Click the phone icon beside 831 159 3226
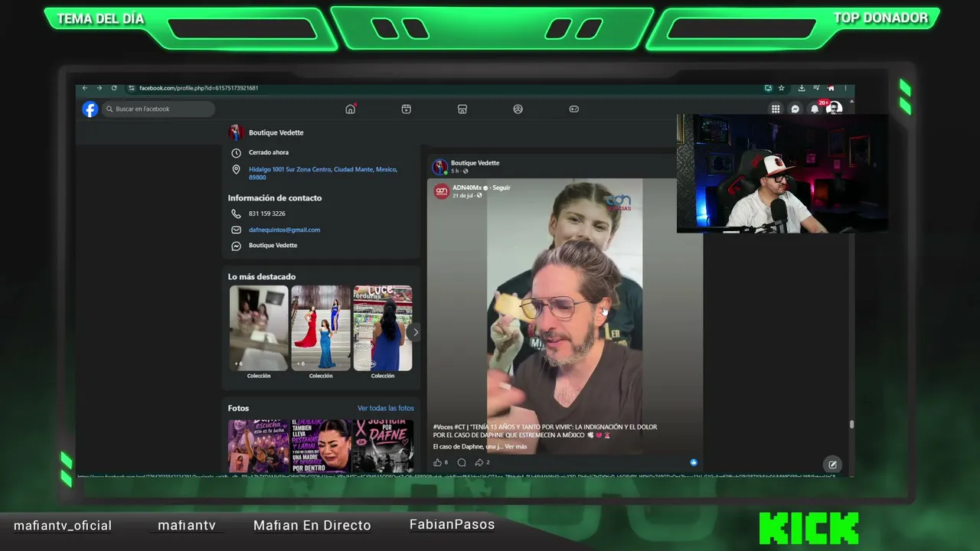The image size is (980, 551). tap(236, 214)
